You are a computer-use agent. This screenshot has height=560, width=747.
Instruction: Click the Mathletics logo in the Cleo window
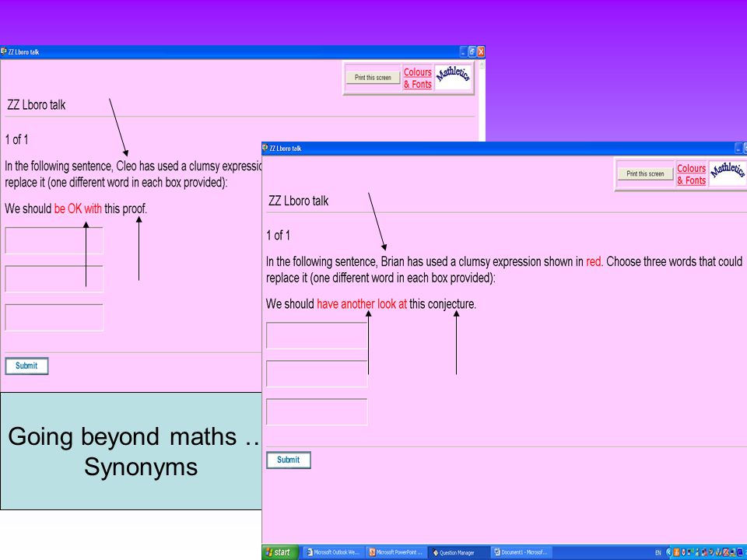coord(453,78)
